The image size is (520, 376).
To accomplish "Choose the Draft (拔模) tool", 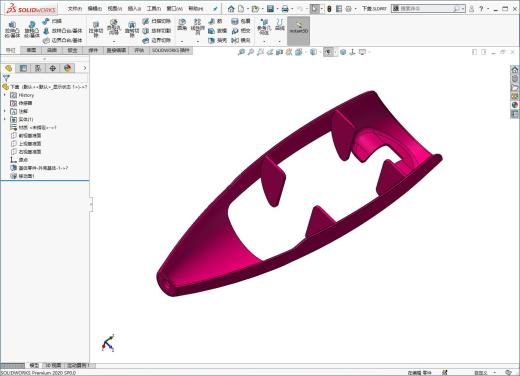I will click(217, 31).
